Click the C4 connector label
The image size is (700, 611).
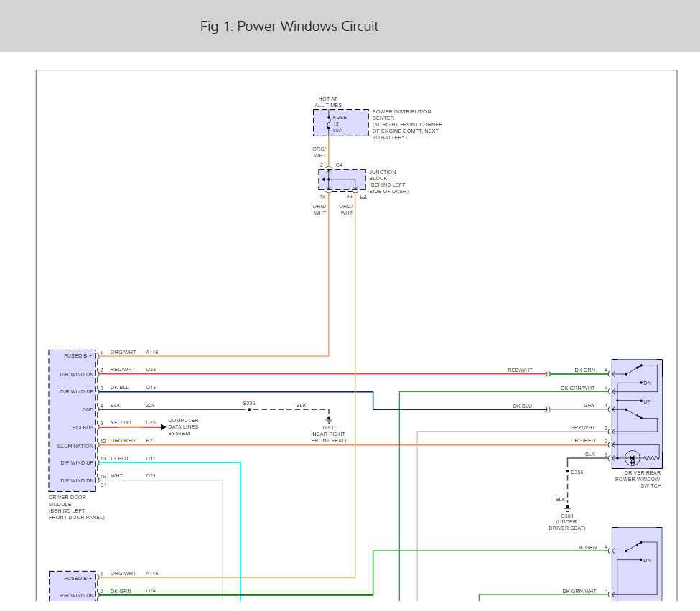tap(340, 164)
